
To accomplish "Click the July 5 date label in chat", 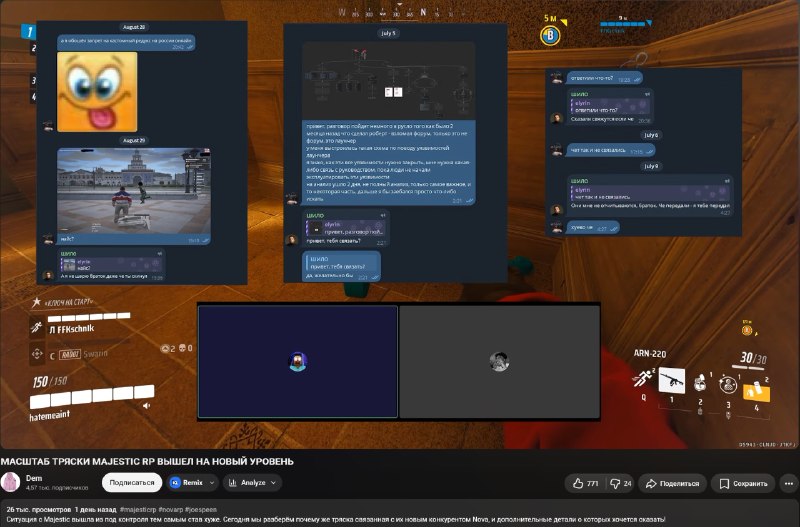I will coord(388,33).
